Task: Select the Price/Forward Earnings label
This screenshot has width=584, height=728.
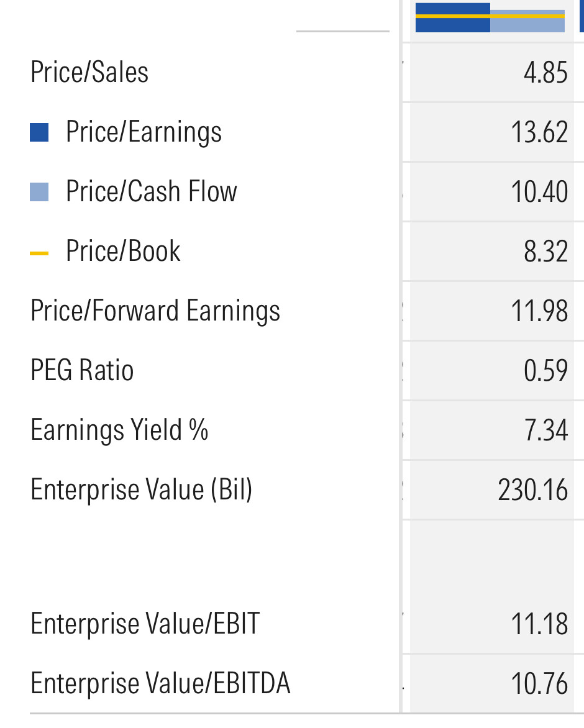Action: click(x=155, y=311)
